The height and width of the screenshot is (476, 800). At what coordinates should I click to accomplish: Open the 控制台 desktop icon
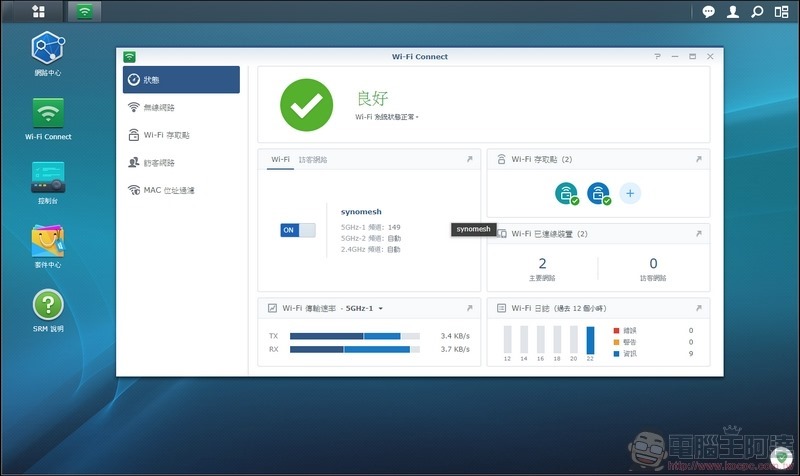(x=48, y=177)
